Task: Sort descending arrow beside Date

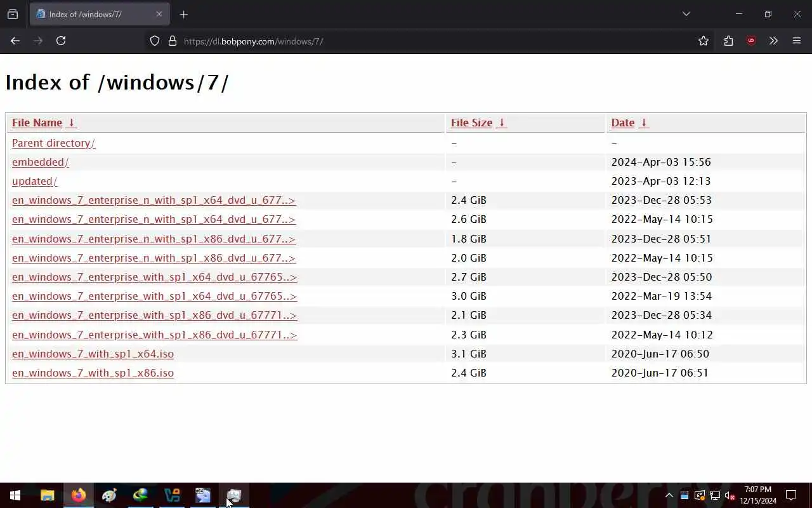Action: point(643,123)
